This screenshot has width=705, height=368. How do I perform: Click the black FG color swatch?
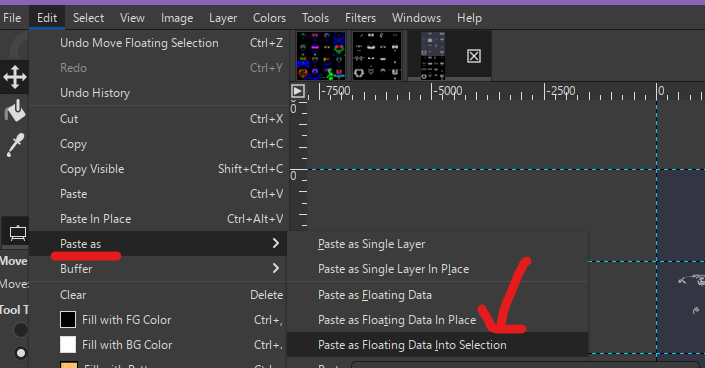(x=68, y=320)
